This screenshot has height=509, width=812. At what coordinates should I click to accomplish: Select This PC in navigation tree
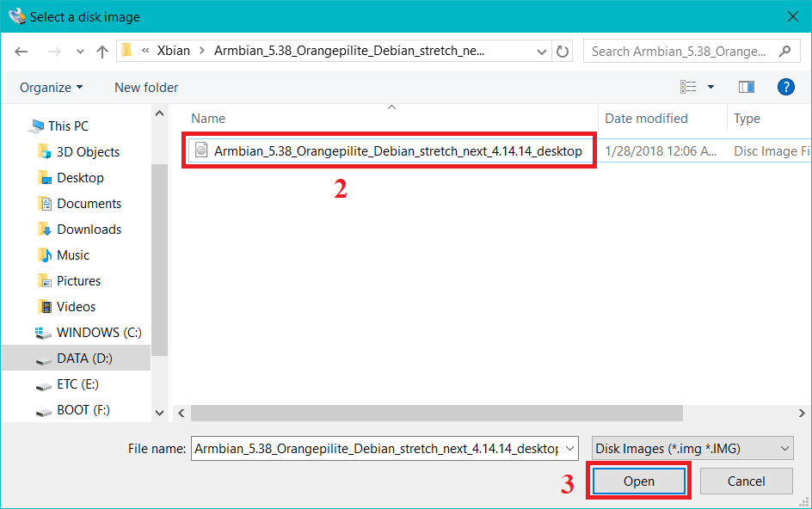click(68, 126)
